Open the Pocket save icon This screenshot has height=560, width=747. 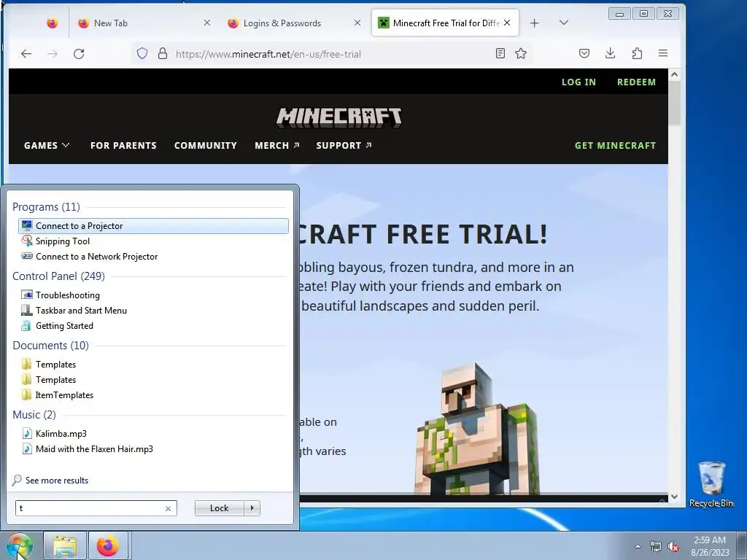click(x=584, y=53)
